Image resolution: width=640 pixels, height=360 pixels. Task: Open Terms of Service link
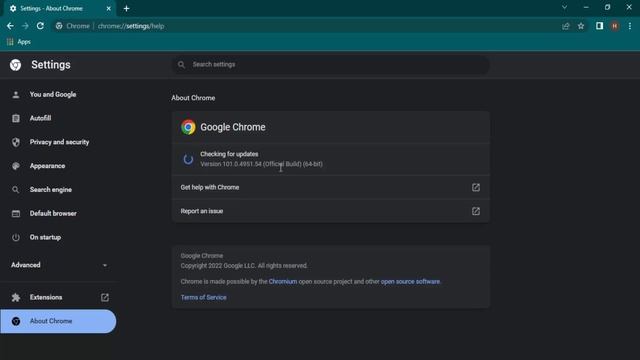(203, 298)
